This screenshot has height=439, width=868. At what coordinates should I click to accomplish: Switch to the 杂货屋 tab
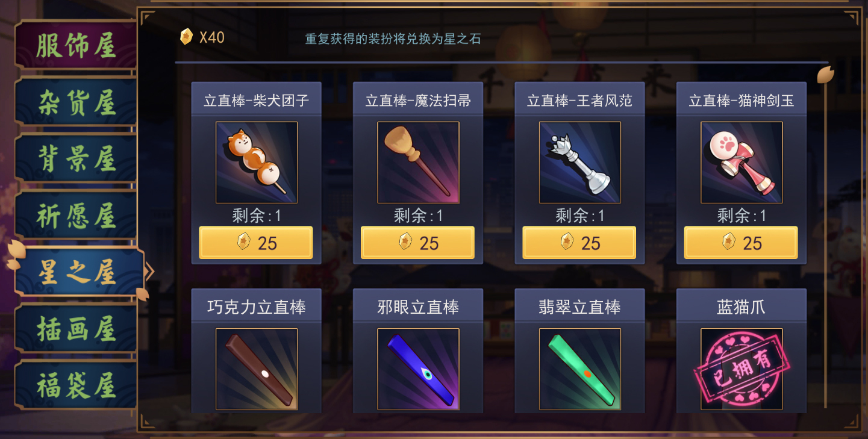(76, 103)
